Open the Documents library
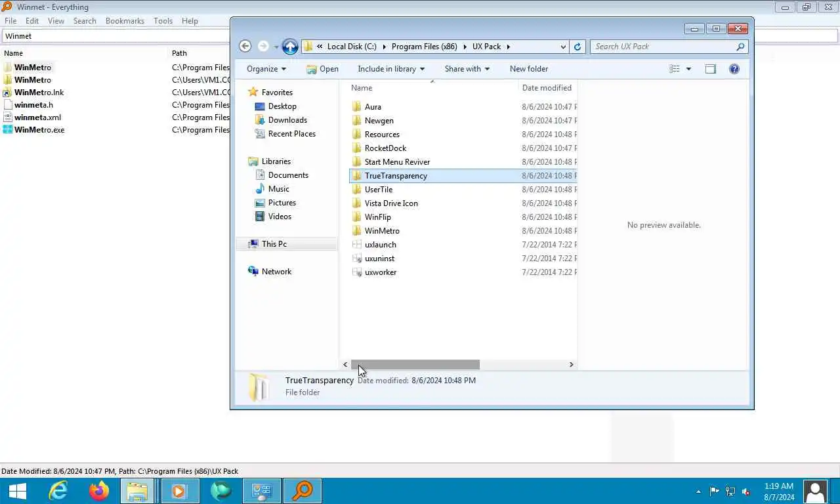The image size is (840, 504). (288, 175)
